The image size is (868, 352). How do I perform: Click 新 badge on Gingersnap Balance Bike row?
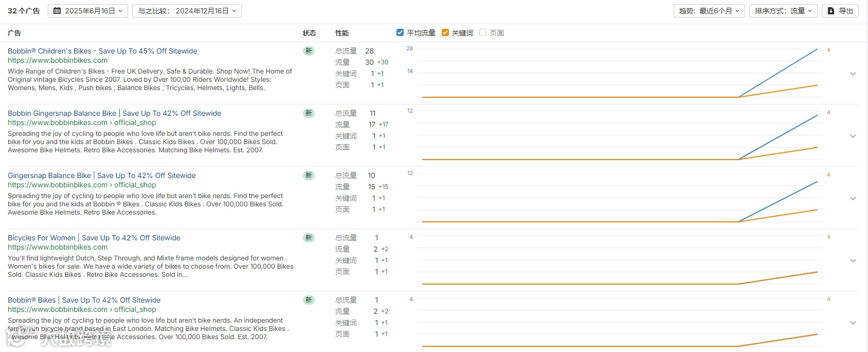(x=309, y=175)
